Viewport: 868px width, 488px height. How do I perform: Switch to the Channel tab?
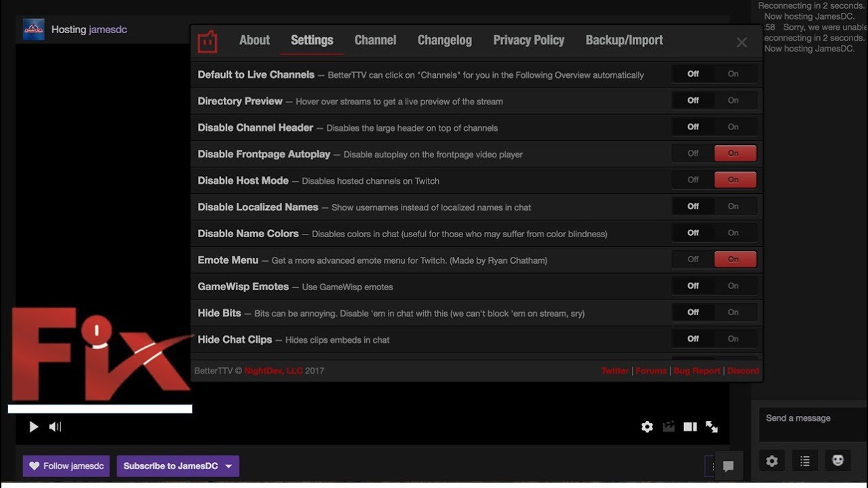tap(375, 40)
